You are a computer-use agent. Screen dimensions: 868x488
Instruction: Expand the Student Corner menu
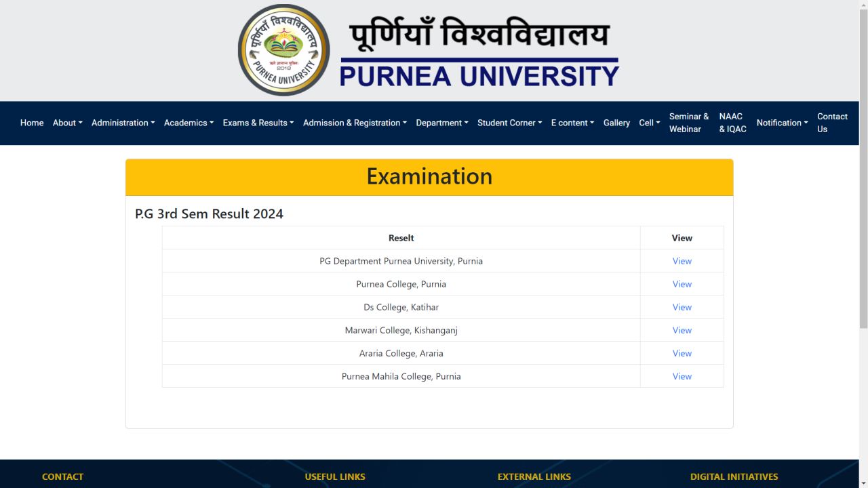510,123
